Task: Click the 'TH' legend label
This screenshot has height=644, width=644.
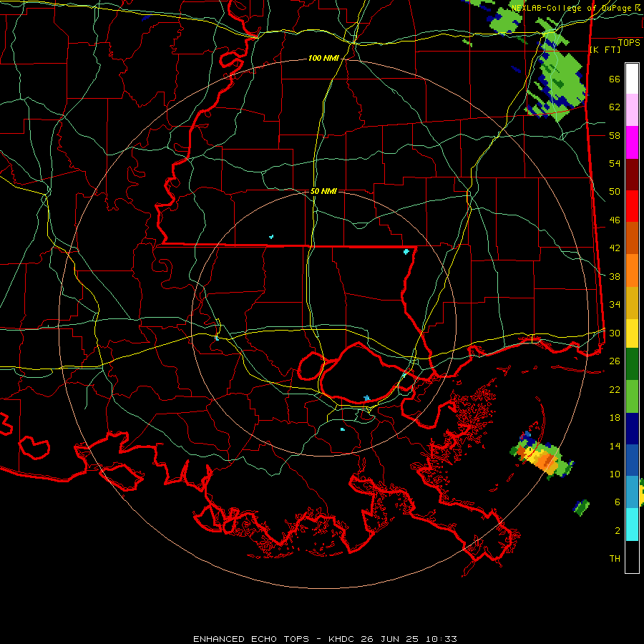Action: [x=615, y=559]
